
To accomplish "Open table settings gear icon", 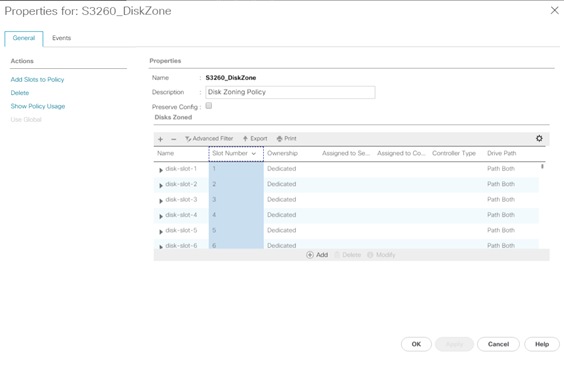I will tap(539, 138).
